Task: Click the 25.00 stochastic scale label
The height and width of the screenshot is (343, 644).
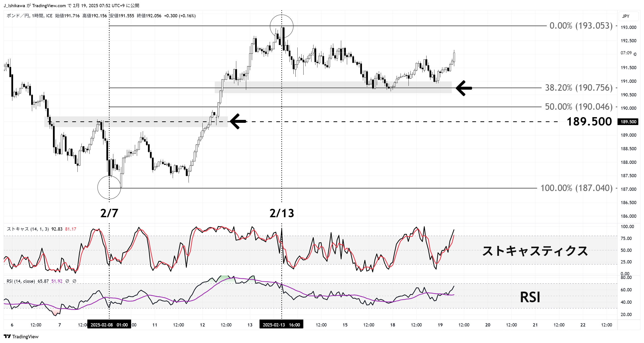Action: [626, 262]
